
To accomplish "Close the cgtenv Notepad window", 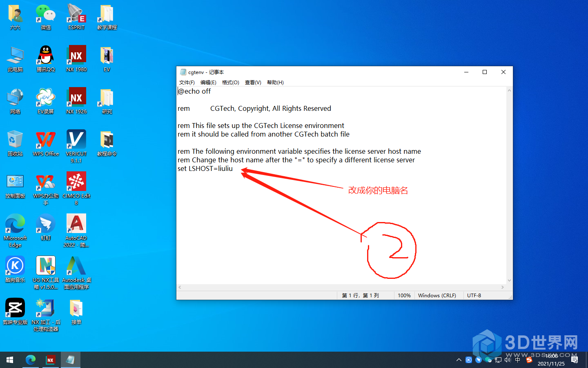I will pyautogui.click(x=503, y=72).
